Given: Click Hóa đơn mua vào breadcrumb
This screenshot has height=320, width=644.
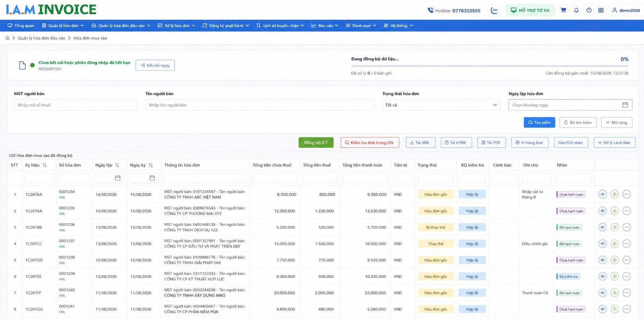Looking at the screenshot, I should [x=91, y=38].
